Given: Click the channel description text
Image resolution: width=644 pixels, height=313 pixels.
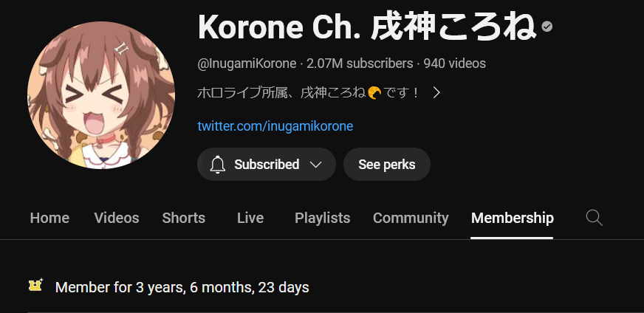Looking at the screenshot, I should coord(308,93).
